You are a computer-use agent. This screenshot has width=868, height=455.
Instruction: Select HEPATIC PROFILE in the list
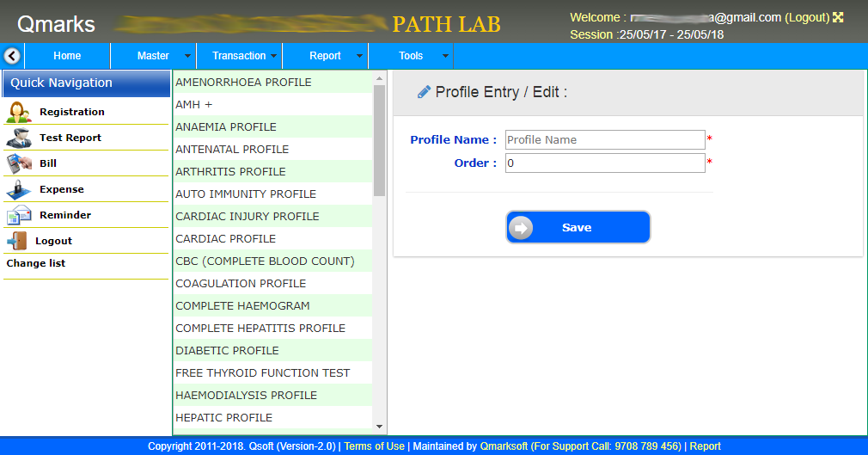click(273, 417)
